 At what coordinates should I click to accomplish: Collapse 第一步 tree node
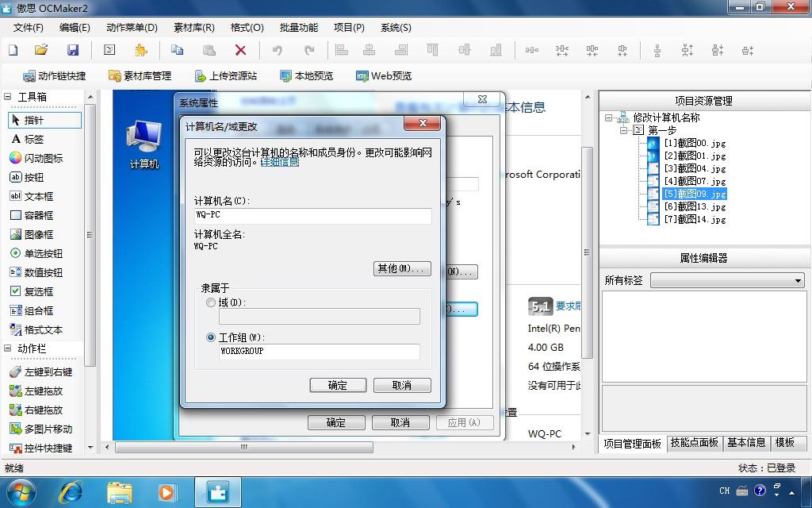623,130
